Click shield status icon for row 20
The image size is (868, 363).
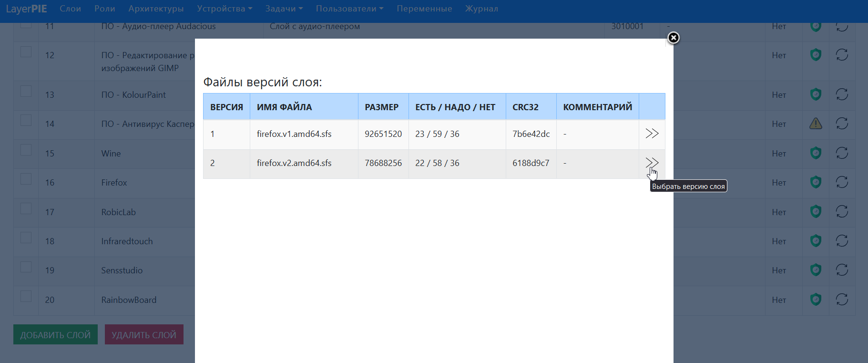816,300
